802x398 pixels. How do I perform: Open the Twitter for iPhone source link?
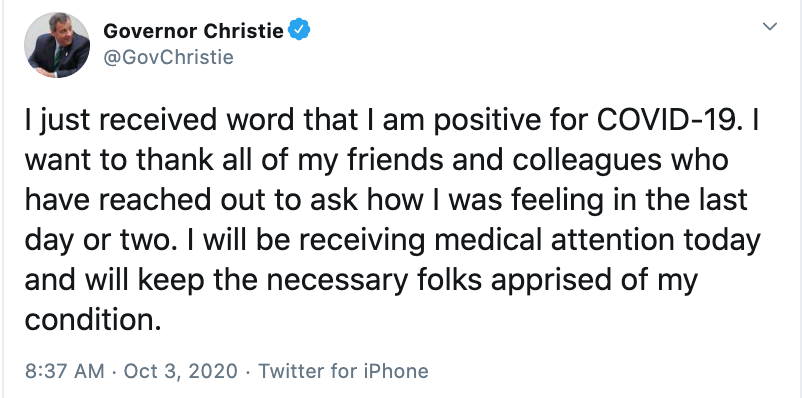343,371
